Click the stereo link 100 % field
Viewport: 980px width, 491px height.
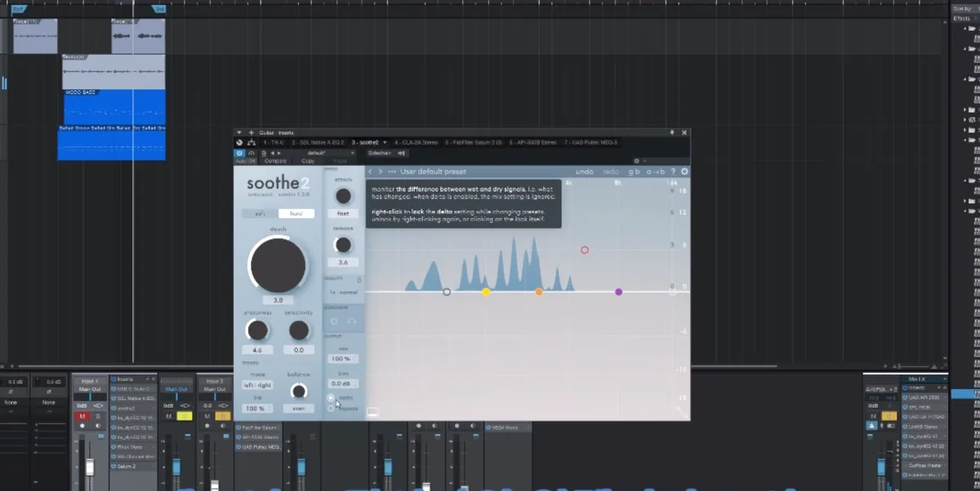pyautogui.click(x=257, y=408)
